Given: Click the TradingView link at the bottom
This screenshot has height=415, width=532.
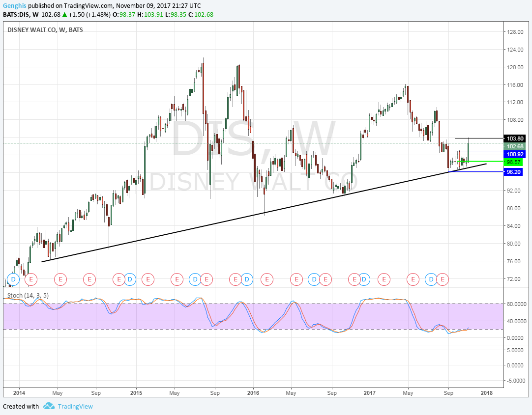Looking at the screenshot, I should 75,406.
